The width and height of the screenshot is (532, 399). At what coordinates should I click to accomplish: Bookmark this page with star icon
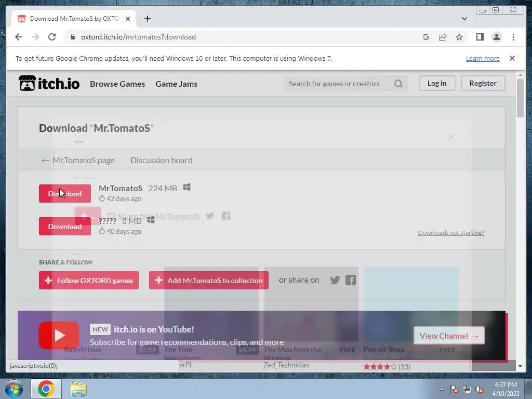point(459,37)
